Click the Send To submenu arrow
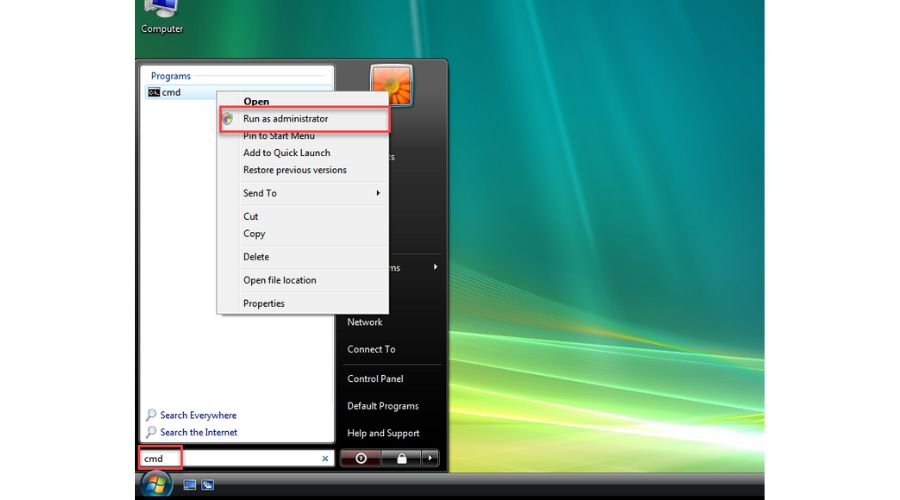 click(378, 193)
